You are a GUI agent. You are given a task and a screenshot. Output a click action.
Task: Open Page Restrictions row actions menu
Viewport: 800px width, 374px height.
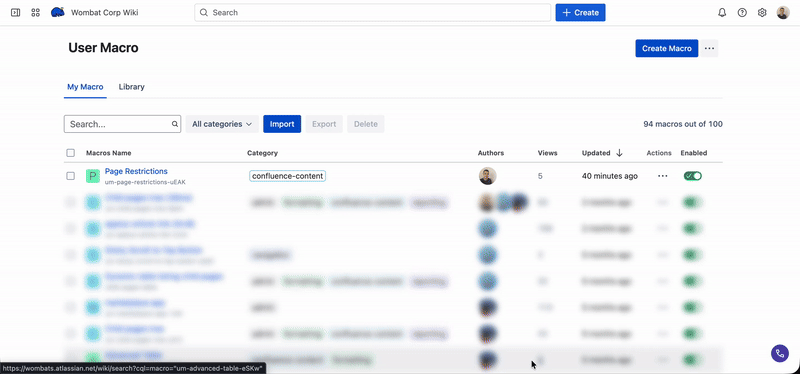[x=662, y=176]
